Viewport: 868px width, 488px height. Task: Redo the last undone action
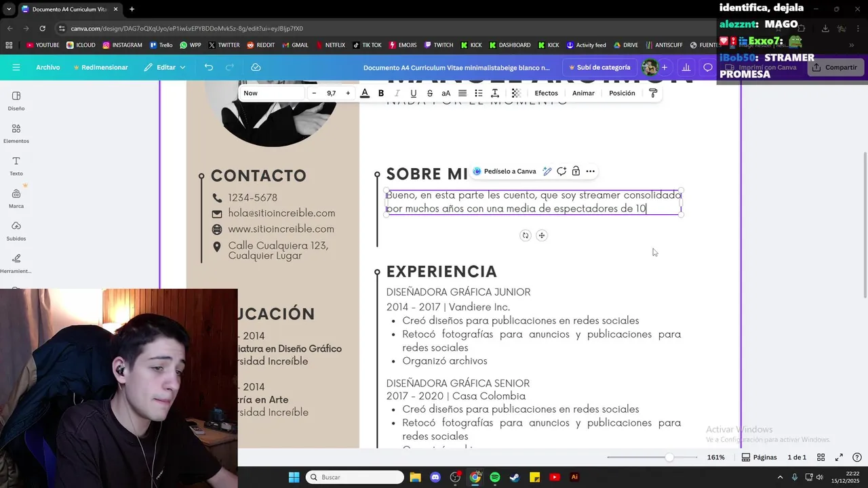pos(229,67)
